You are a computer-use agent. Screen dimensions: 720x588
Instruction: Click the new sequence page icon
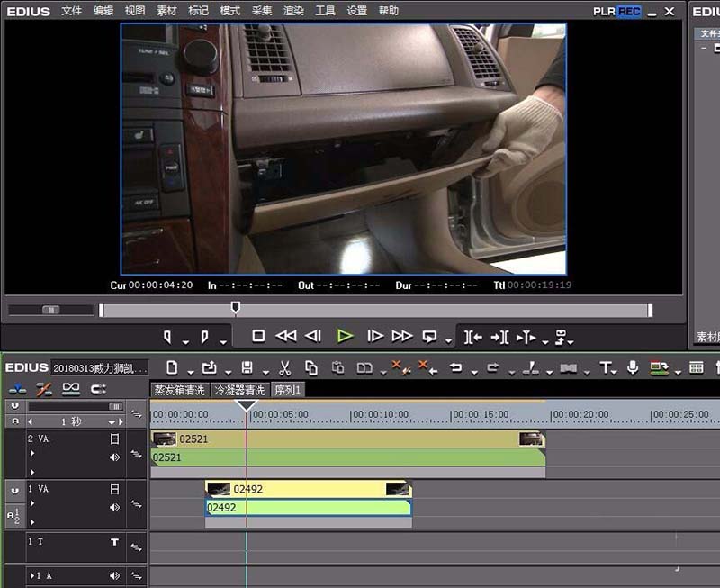click(x=173, y=367)
